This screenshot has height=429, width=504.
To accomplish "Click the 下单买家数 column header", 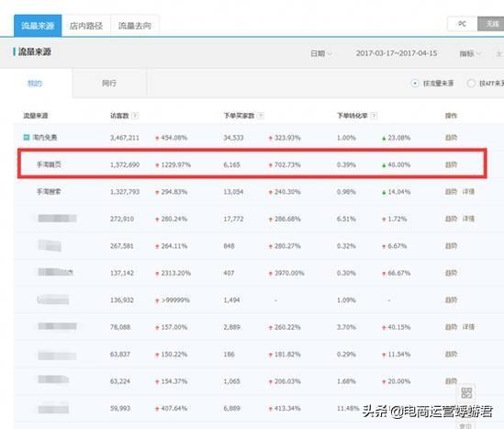I will point(239,116).
